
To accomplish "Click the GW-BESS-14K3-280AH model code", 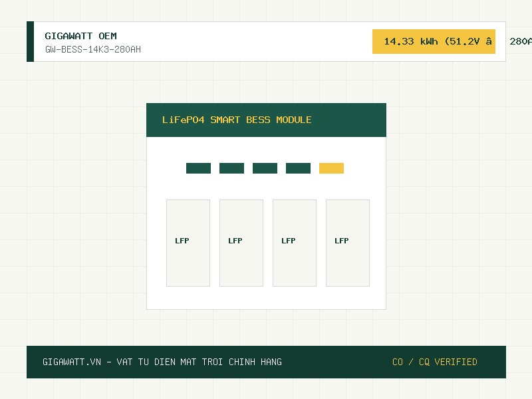I will tap(93, 49).
